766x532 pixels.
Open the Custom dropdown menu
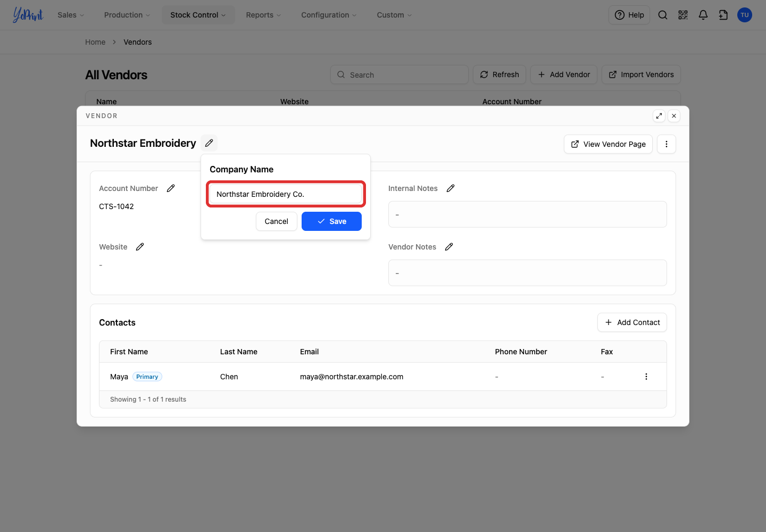click(x=394, y=15)
